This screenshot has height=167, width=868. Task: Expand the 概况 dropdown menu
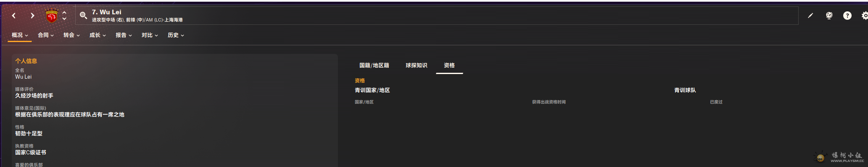pos(20,35)
